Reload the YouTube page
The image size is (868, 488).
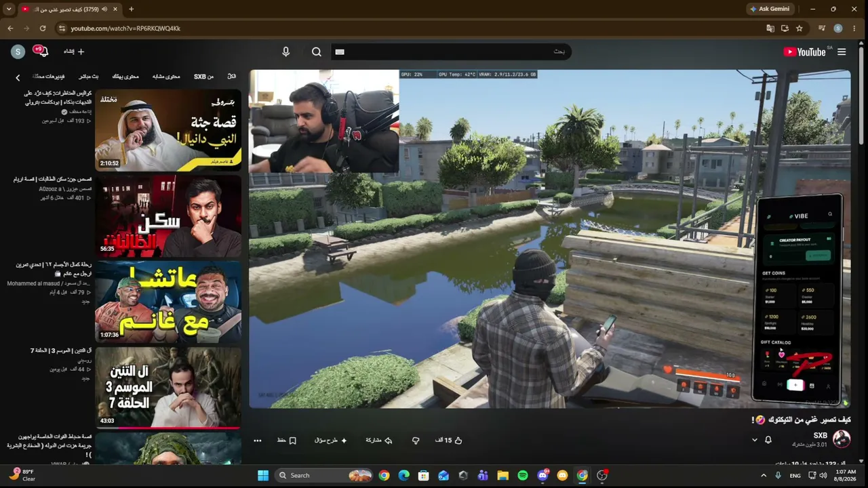43,28
